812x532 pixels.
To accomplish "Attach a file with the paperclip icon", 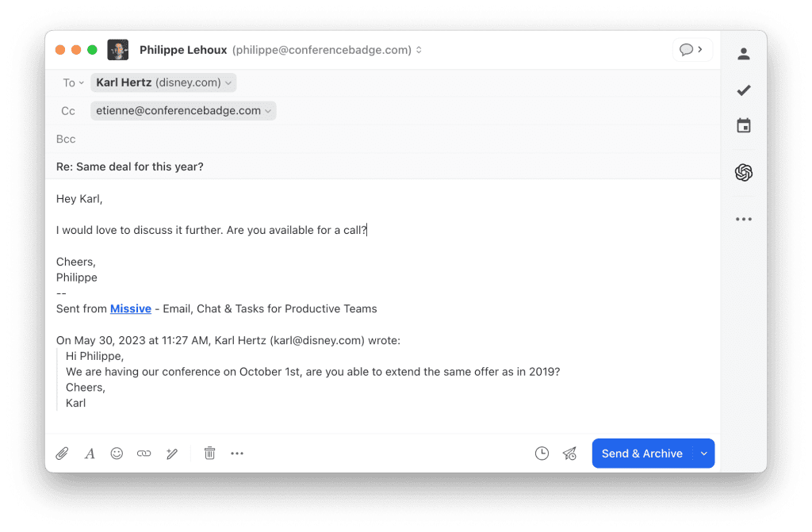I will (62, 454).
